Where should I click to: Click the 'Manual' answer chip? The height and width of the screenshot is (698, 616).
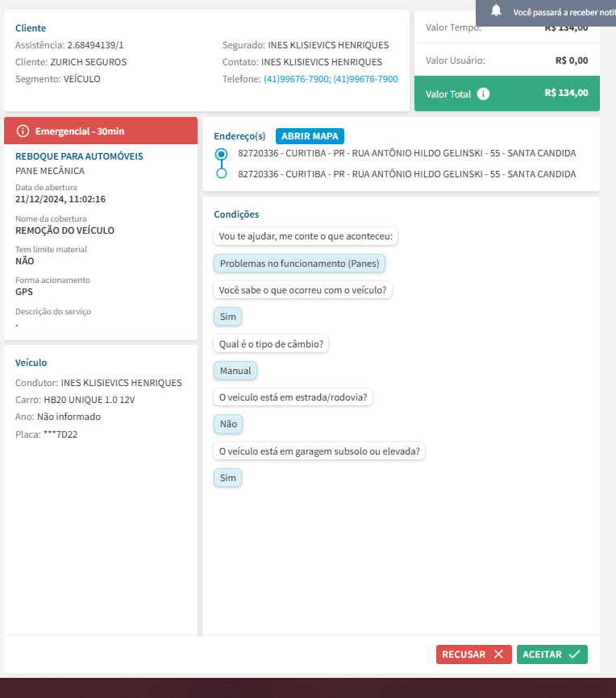[x=235, y=371]
